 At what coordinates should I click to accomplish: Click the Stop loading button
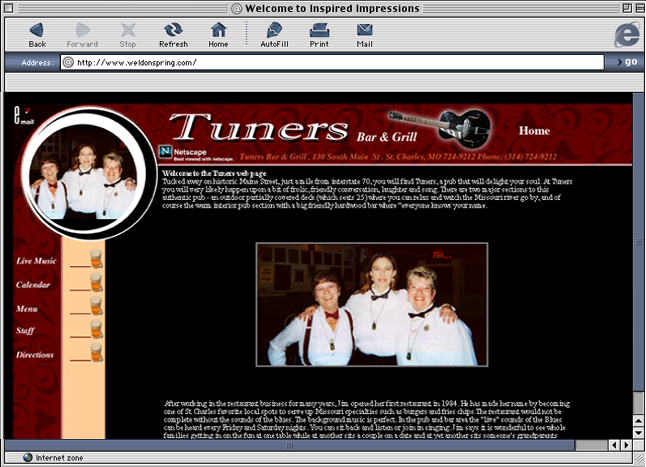[128, 34]
